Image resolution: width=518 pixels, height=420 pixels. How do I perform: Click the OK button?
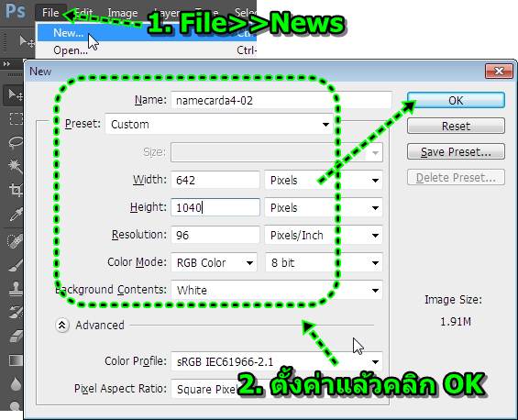(x=456, y=100)
